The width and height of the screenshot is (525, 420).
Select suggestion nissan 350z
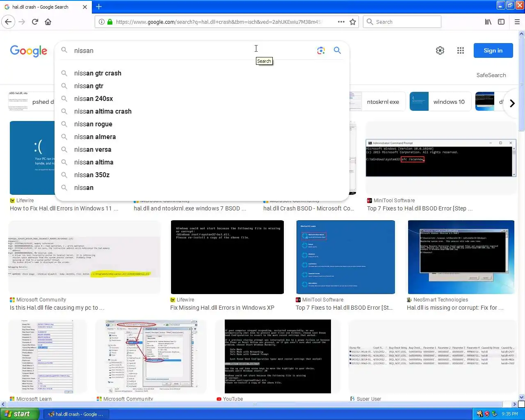point(202,175)
